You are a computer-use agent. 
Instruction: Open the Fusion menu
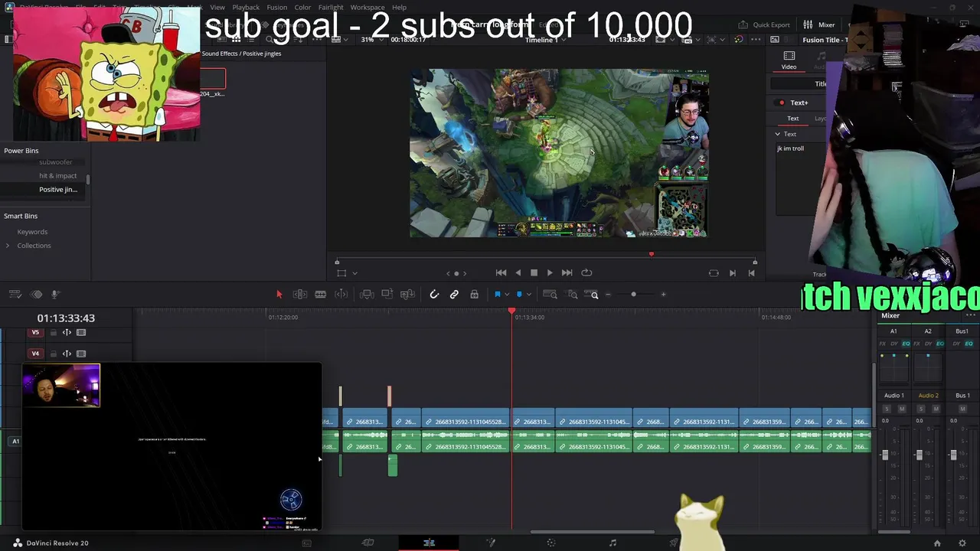(277, 8)
